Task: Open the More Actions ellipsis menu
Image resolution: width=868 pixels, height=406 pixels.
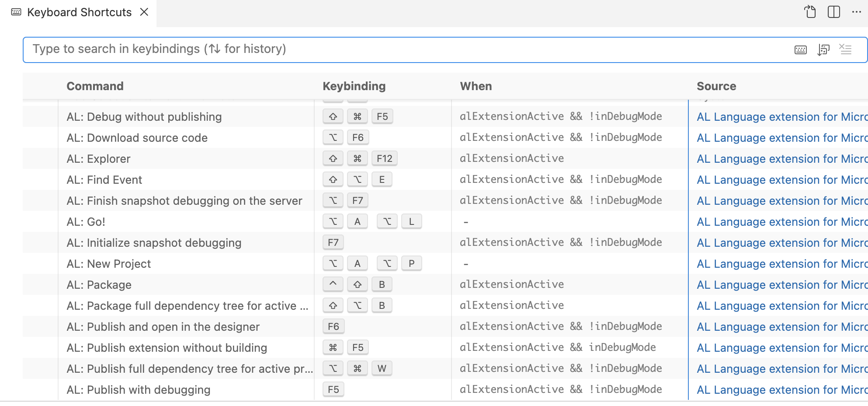Action: pyautogui.click(x=856, y=12)
